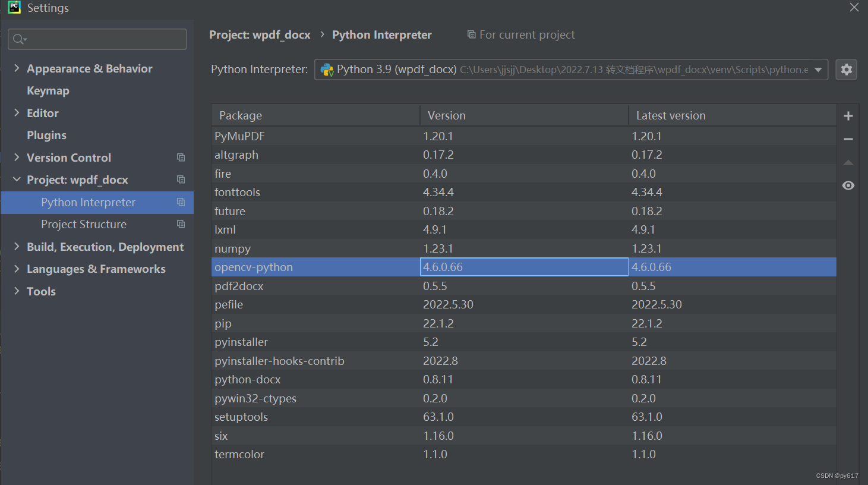Click the copy-settings icon beside Python Interpreter
Viewport: 868px width, 485px height.
click(181, 202)
